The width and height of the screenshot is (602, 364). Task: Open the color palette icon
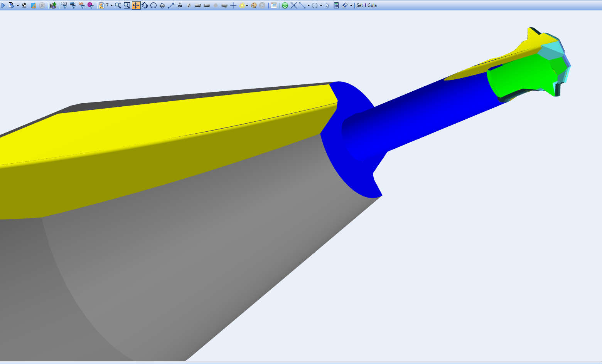click(254, 5)
